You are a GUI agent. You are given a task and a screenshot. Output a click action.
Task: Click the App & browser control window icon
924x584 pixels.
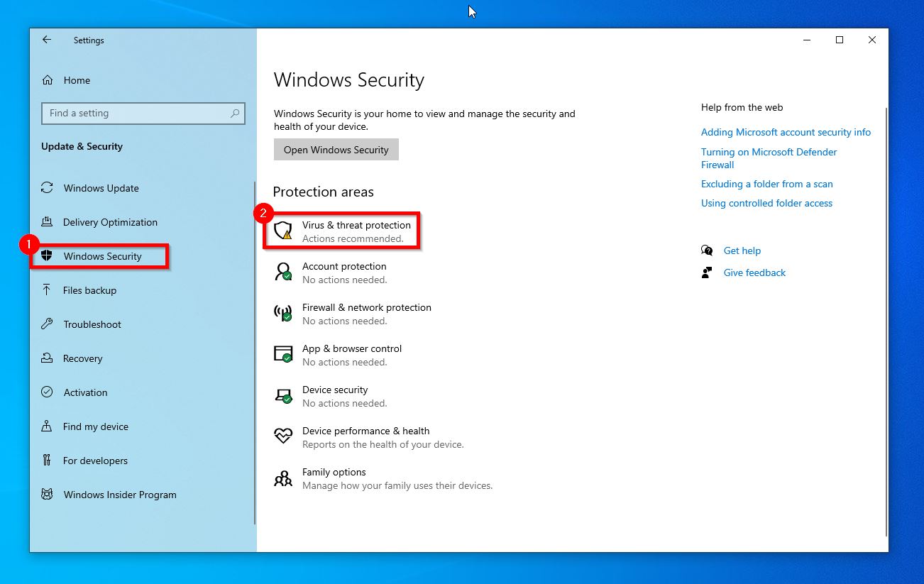tap(283, 354)
